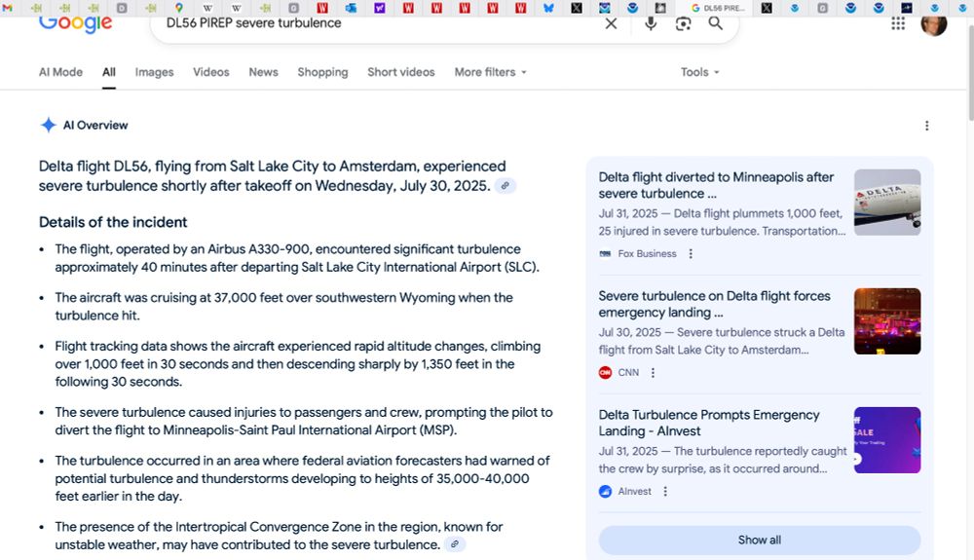Select the DL56 PIRE... Google tab
The height and width of the screenshot is (560, 974).
[718, 8]
